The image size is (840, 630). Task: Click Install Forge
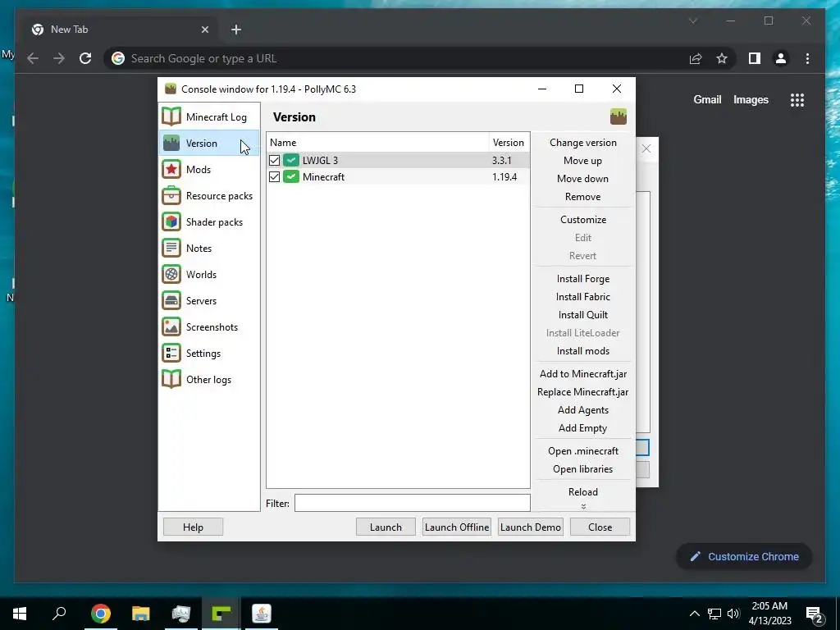coord(583,279)
